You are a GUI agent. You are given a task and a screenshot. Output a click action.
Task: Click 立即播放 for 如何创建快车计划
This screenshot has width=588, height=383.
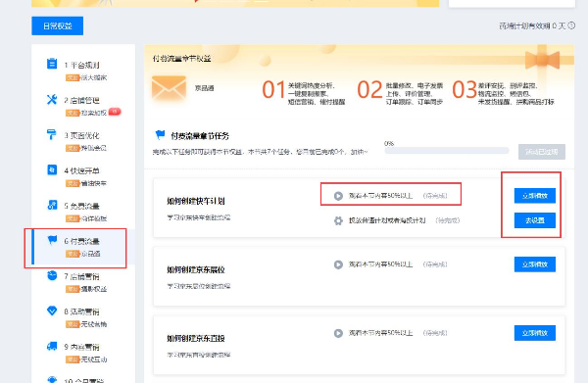point(535,196)
